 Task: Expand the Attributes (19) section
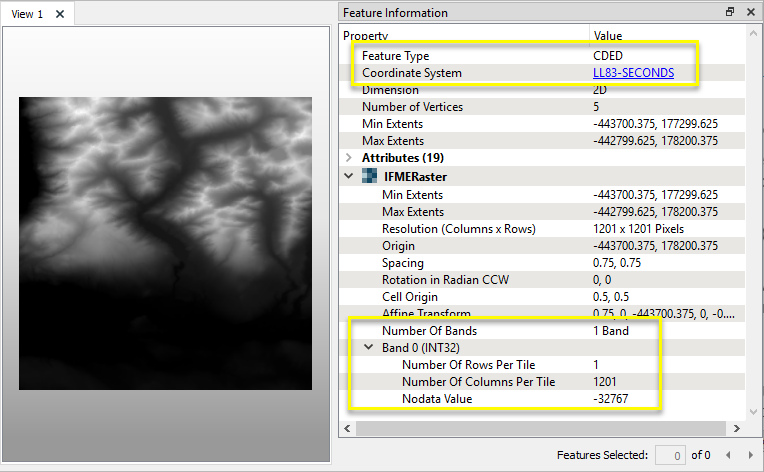click(348, 158)
